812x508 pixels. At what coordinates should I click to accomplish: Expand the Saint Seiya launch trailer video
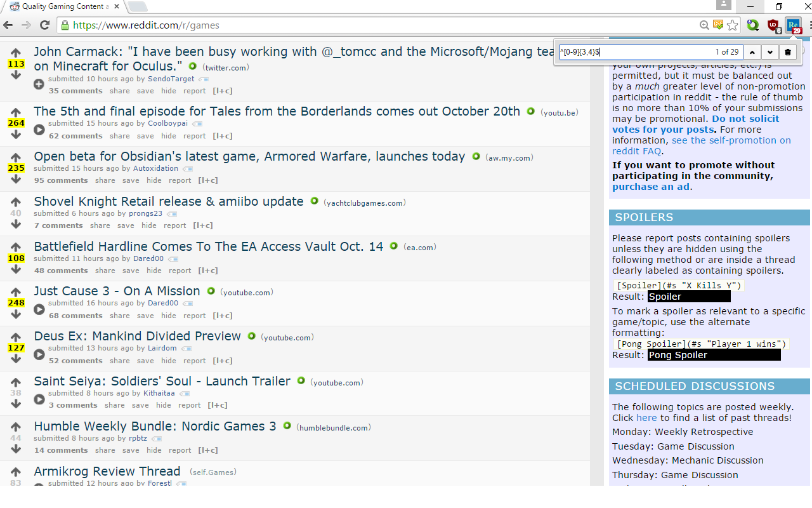pyautogui.click(x=39, y=399)
